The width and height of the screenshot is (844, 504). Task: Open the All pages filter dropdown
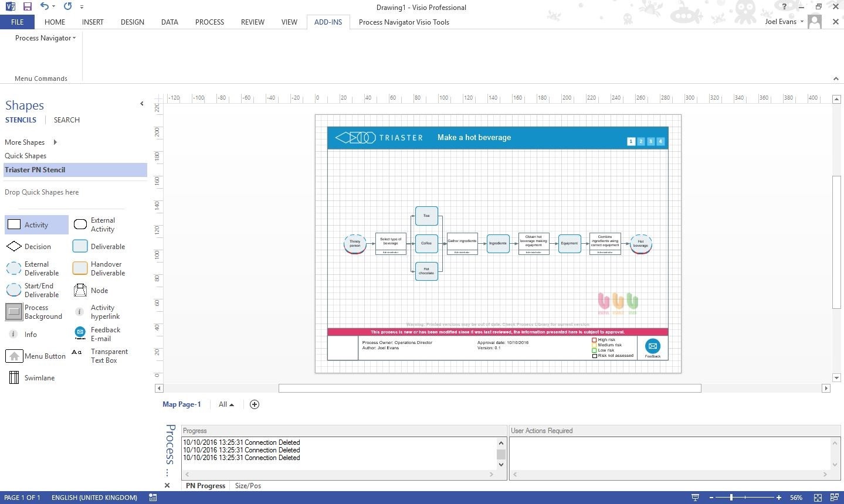(x=225, y=404)
